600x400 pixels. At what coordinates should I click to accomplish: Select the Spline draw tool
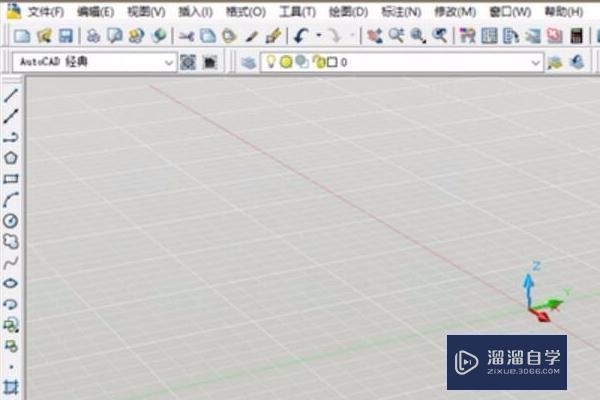11,263
